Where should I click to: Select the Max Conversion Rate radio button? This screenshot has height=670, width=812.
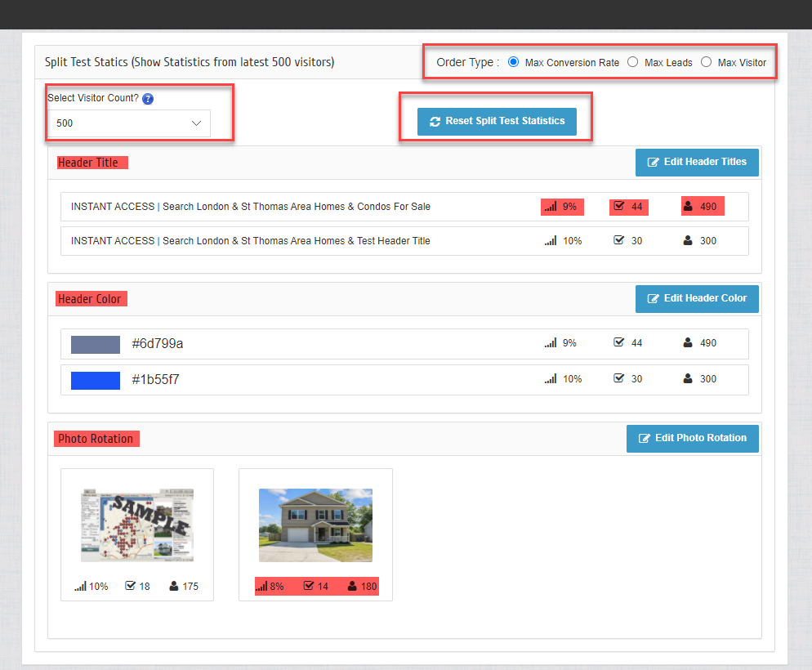[x=514, y=62]
